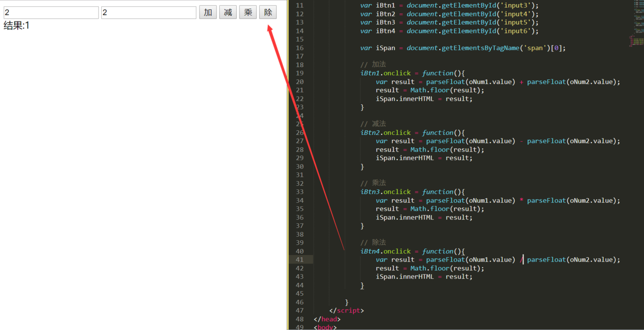
Task: Click the closing </head> tag
Action: [x=327, y=319]
